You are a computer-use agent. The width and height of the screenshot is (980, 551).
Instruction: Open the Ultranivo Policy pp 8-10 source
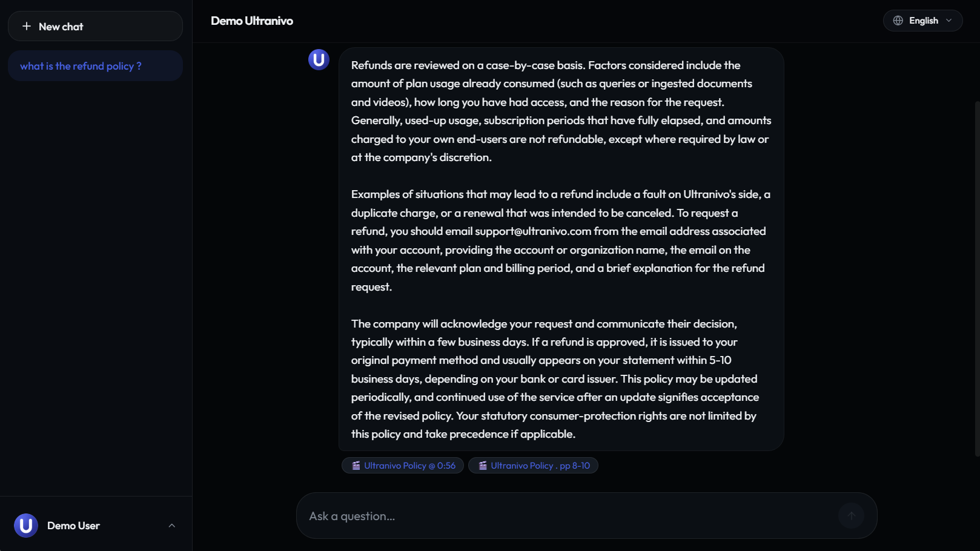(533, 466)
